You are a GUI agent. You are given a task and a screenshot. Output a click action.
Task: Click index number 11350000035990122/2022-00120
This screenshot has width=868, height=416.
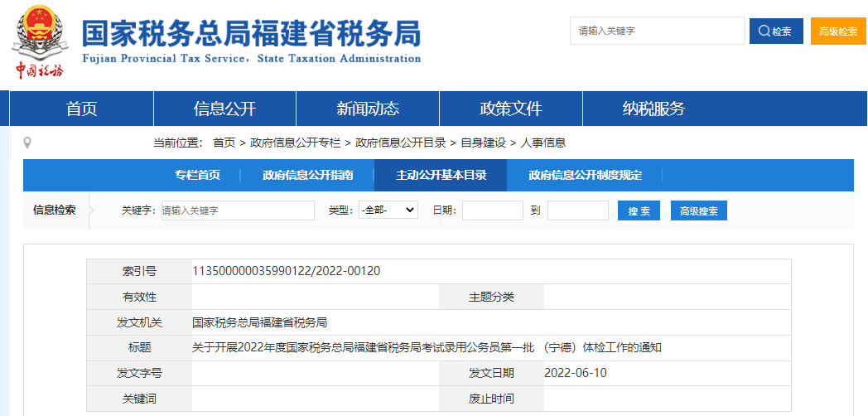tap(287, 272)
